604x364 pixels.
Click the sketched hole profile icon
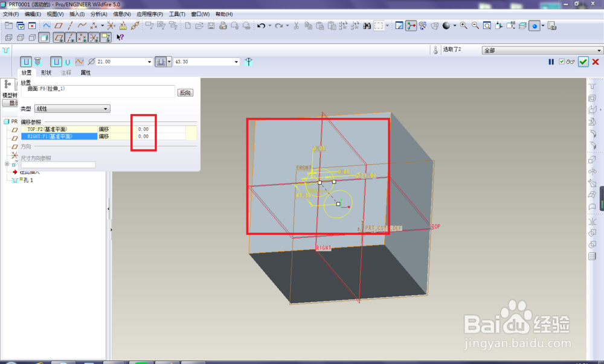[x=79, y=62]
